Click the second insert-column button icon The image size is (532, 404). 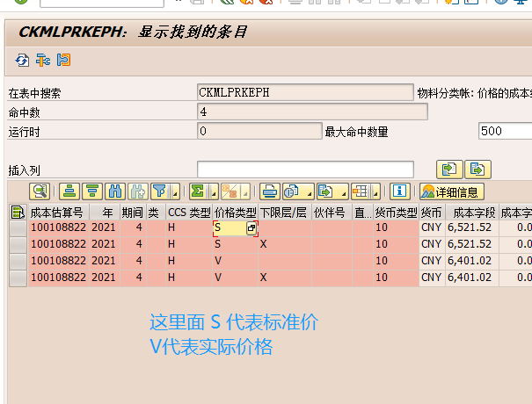click(x=477, y=170)
